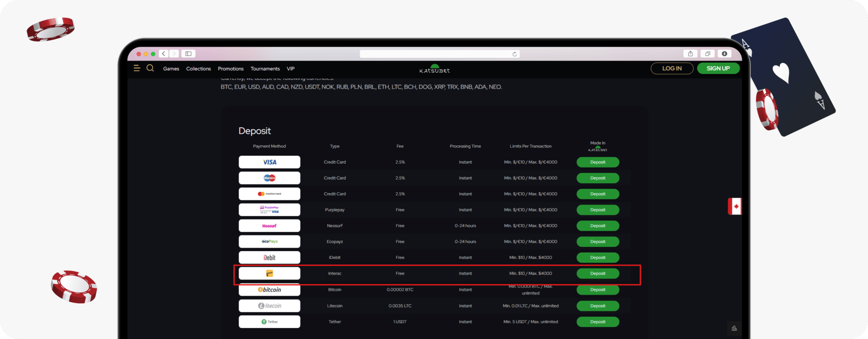The image size is (868, 339).
Task: Click the 'Interac' type cell
Action: tap(335, 273)
